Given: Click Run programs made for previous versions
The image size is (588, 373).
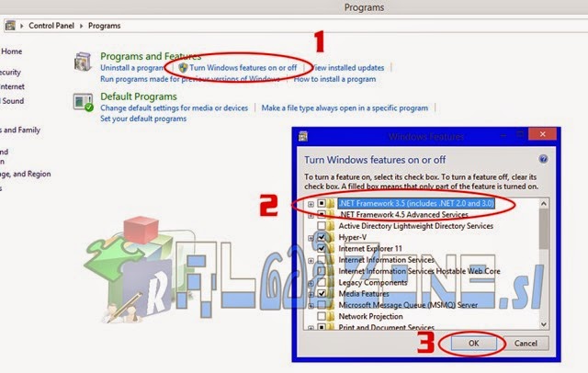Looking at the screenshot, I should point(190,79).
